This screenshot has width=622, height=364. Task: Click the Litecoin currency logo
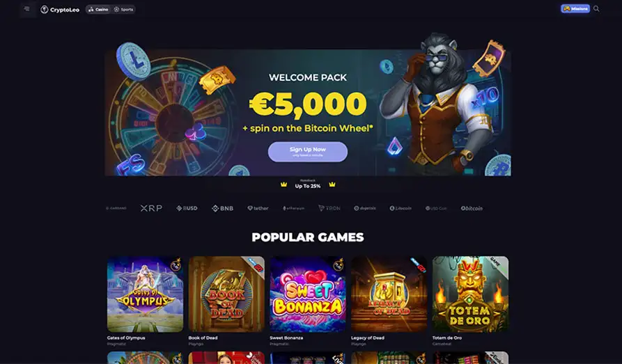click(x=401, y=208)
